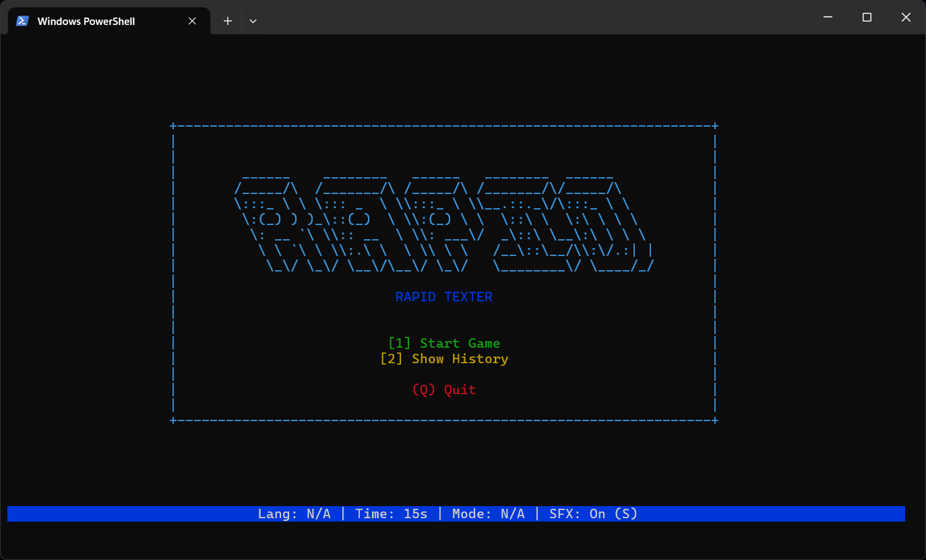Close the Windows PowerShell tab

192,21
